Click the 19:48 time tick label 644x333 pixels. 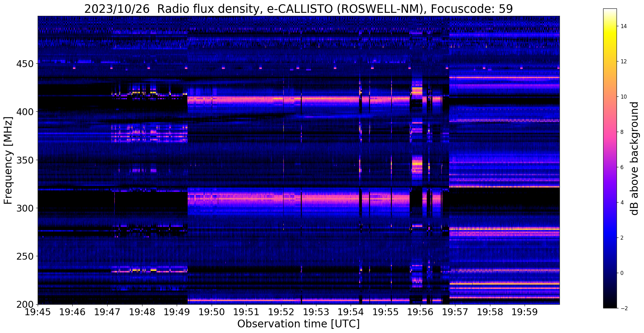tap(142, 312)
